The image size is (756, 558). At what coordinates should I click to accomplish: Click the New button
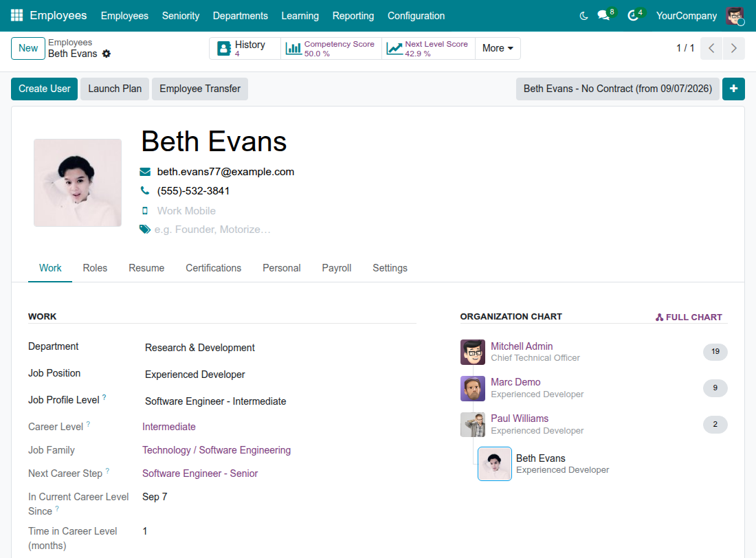coord(28,48)
